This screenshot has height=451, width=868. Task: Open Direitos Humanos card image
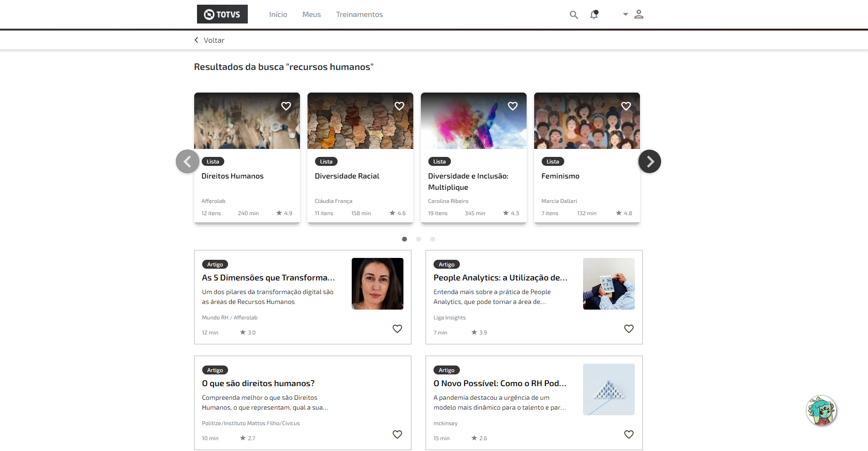[x=247, y=121]
